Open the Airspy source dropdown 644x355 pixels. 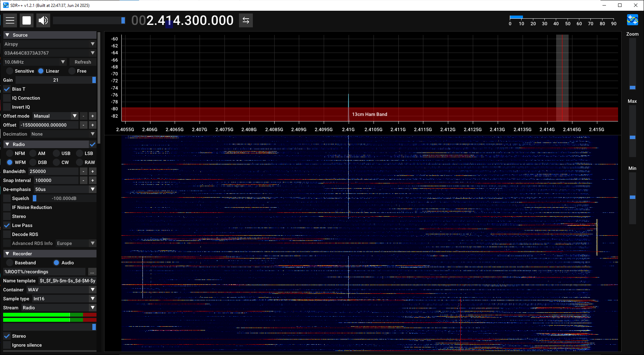click(x=49, y=44)
